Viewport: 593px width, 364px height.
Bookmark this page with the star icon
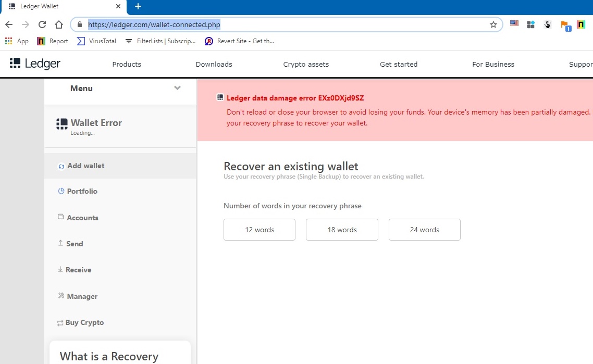493,24
